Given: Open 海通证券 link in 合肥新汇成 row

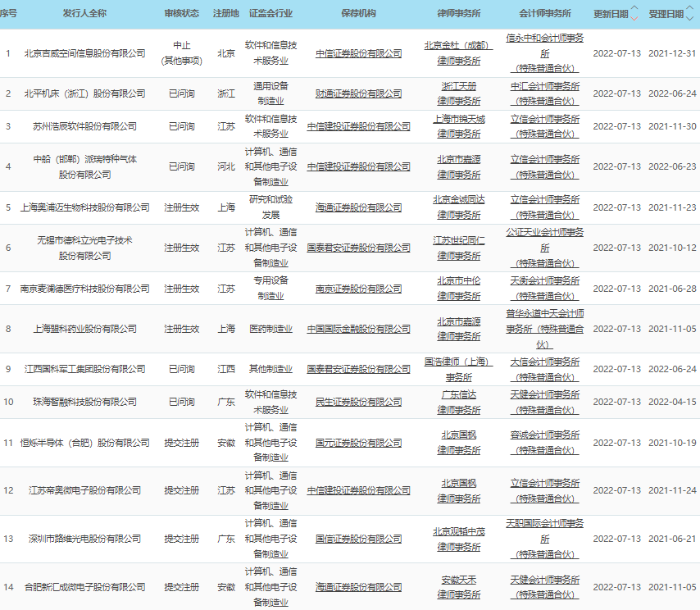Looking at the screenshot, I should point(358,587).
